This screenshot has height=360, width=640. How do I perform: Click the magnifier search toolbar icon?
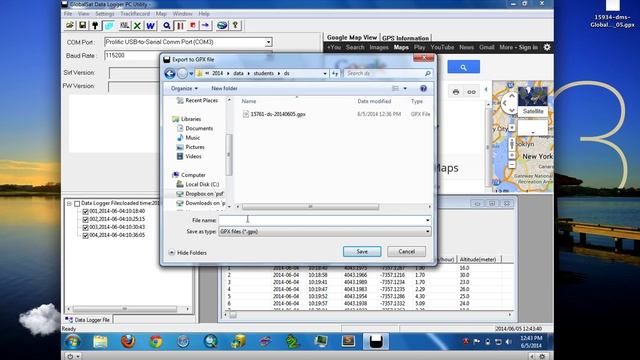[x=167, y=26]
